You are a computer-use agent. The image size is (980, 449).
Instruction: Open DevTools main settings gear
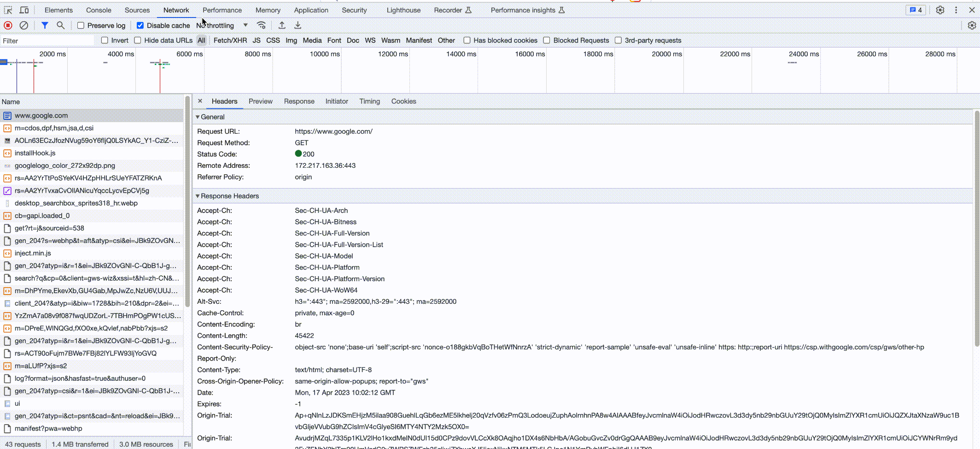pyautogui.click(x=940, y=10)
